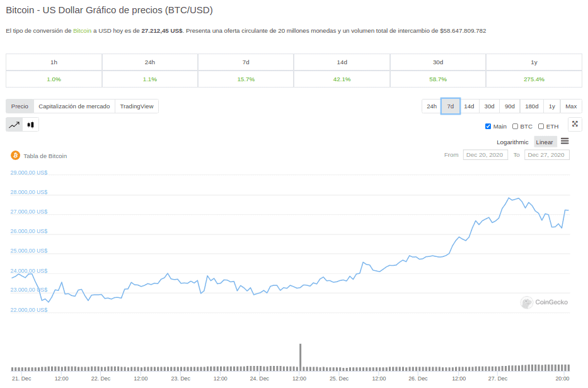
Task: Click the 26.000,00 US$ axis label
Action: tap(29, 231)
